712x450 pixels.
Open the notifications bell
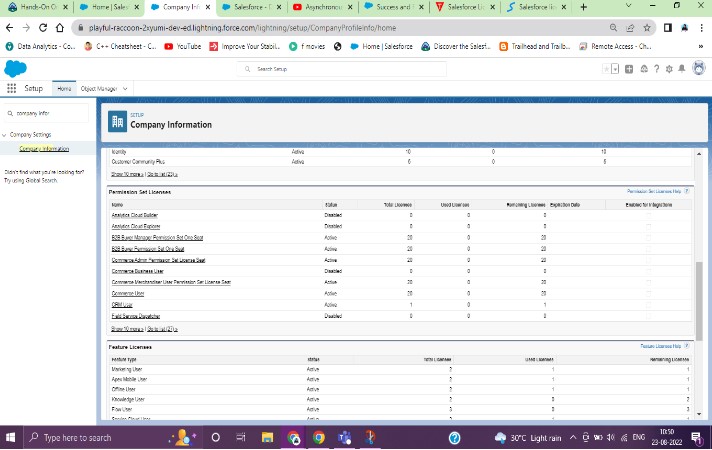coord(681,69)
